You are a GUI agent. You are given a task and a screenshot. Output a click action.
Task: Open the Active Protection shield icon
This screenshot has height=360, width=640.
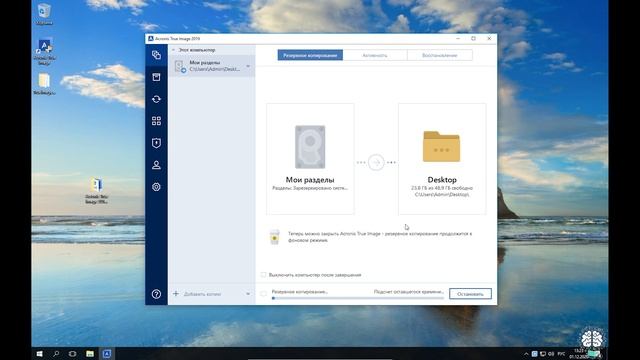156,143
